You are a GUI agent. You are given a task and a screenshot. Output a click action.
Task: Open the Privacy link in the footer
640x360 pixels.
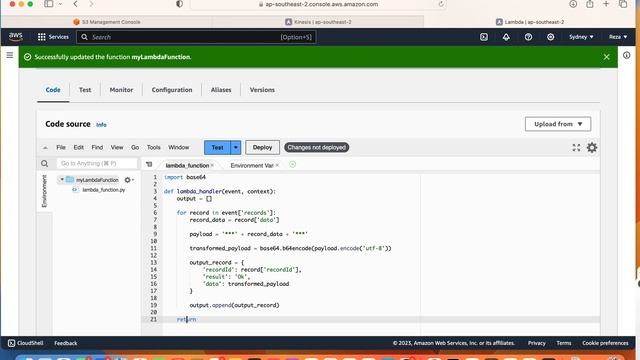pos(536,343)
